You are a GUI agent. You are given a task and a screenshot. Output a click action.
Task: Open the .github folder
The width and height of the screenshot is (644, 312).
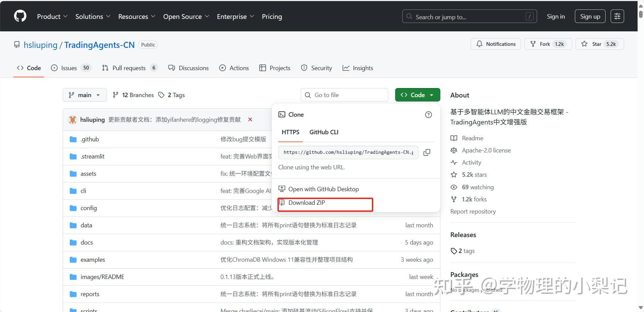point(90,139)
